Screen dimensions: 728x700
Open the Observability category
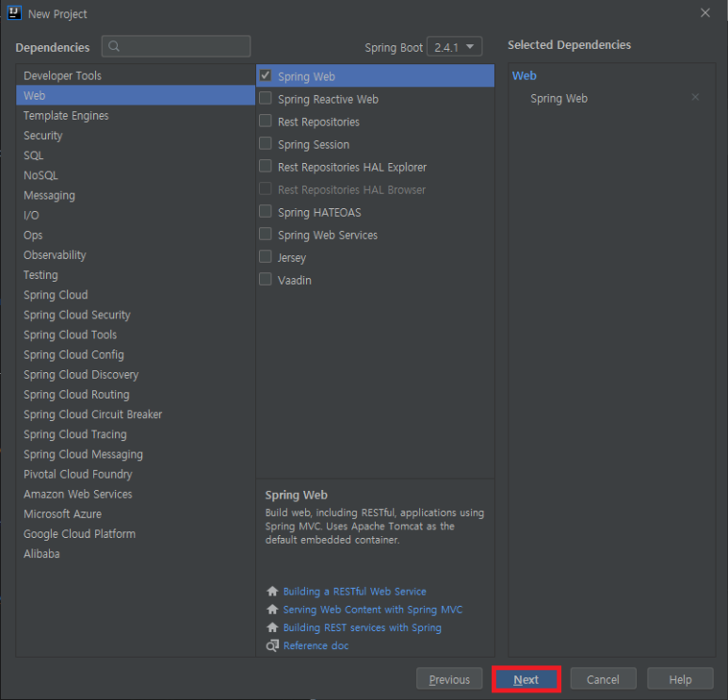pos(136,255)
